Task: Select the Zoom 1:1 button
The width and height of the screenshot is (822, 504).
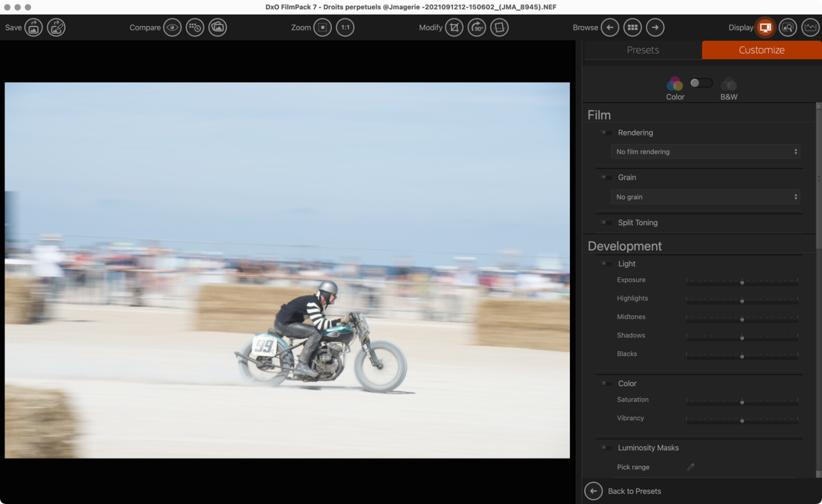Action: pyautogui.click(x=345, y=27)
